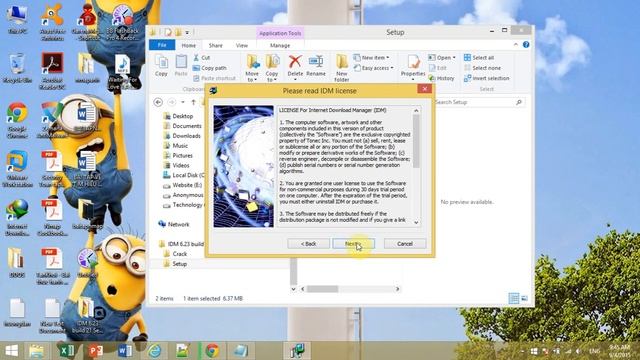
Task: Click the license text scrollbar up arrow
Action: (416, 111)
